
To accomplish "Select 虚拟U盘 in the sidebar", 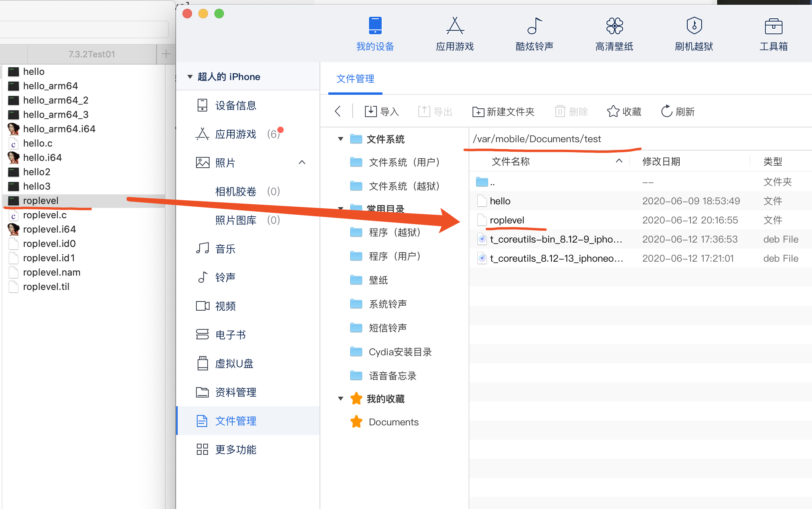I will (248, 363).
